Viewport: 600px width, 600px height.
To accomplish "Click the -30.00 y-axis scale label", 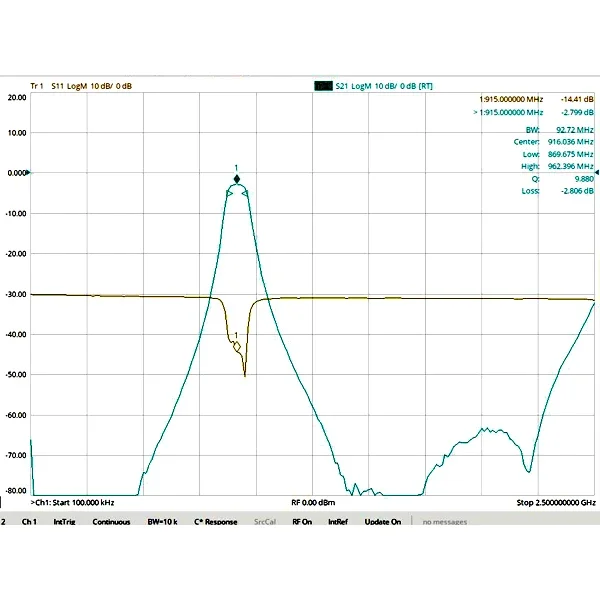I will click(x=16, y=295).
